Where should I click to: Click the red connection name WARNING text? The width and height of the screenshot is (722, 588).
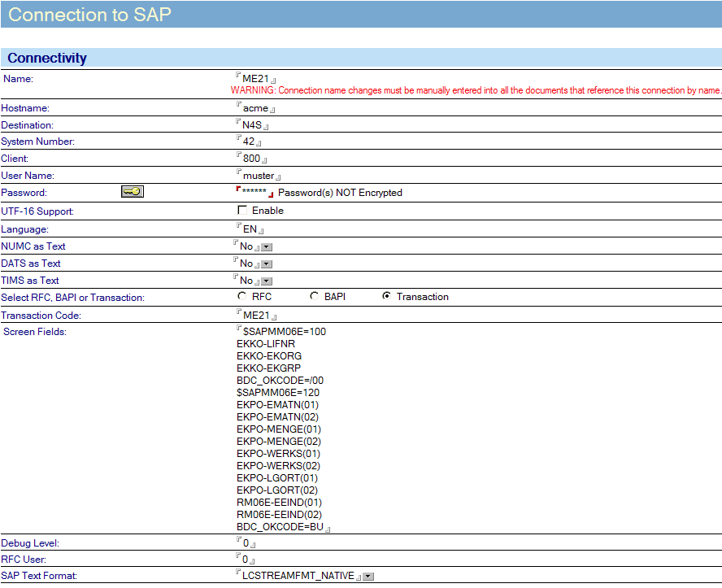pyautogui.click(x=476, y=90)
